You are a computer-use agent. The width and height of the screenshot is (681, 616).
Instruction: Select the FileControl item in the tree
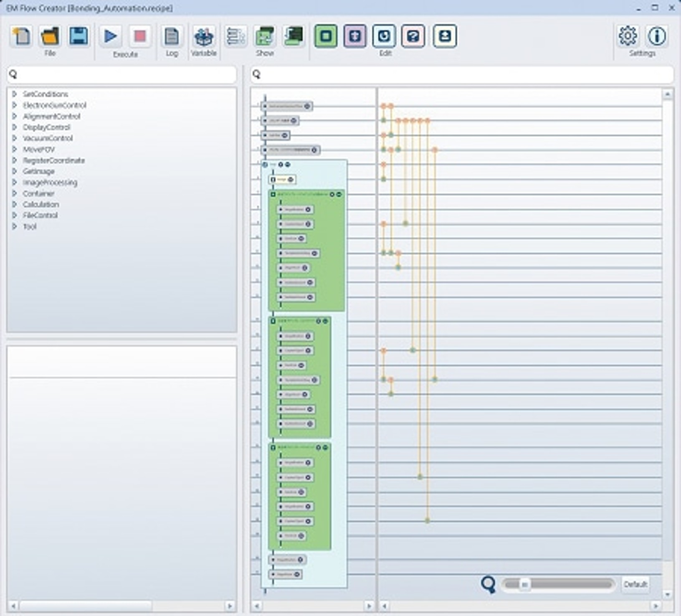[x=40, y=215]
